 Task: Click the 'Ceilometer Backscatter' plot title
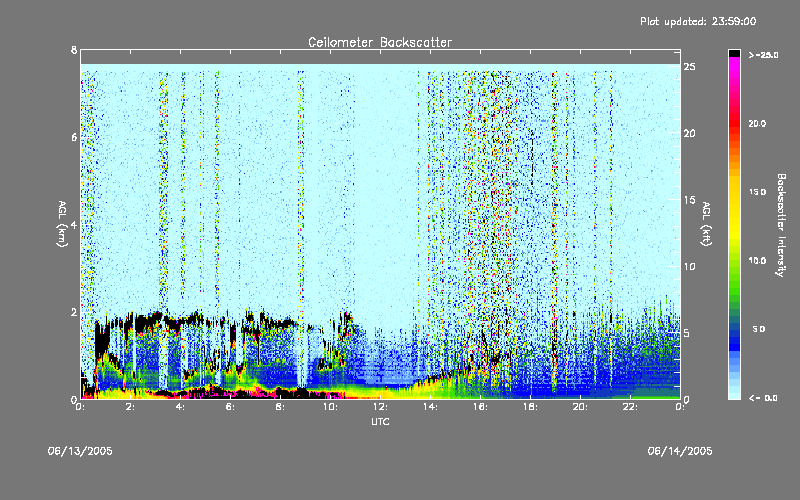[x=380, y=42]
